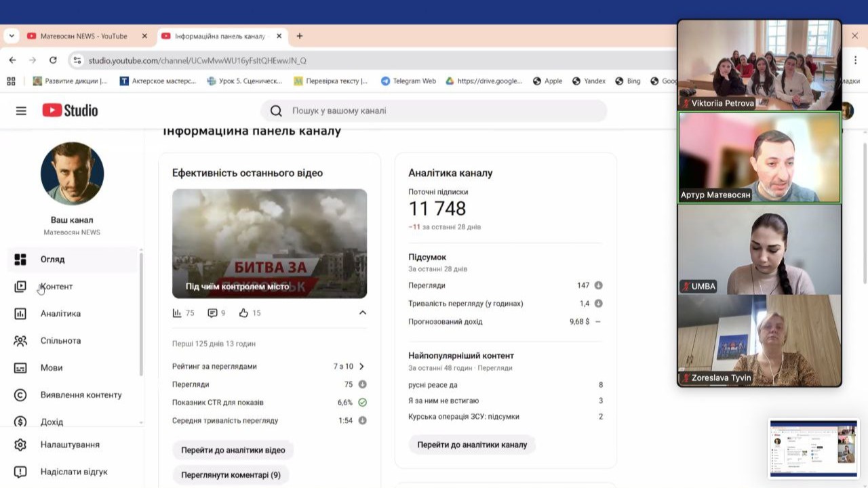Open Copyright detection sidebar item
This screenshot has height=488, width=868.
tap(81, 395)
